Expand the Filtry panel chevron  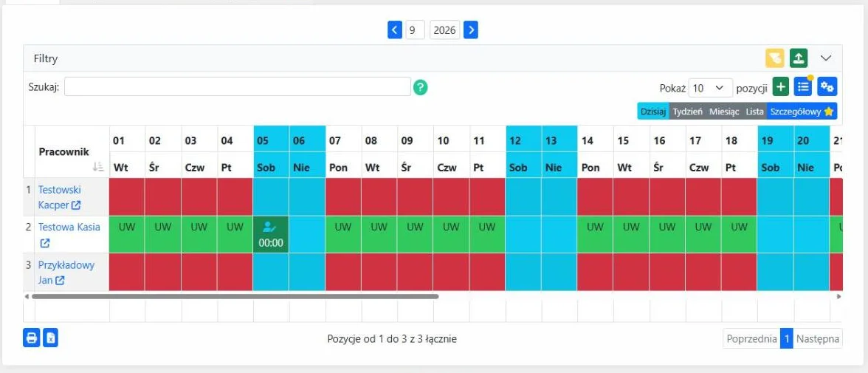826,58
